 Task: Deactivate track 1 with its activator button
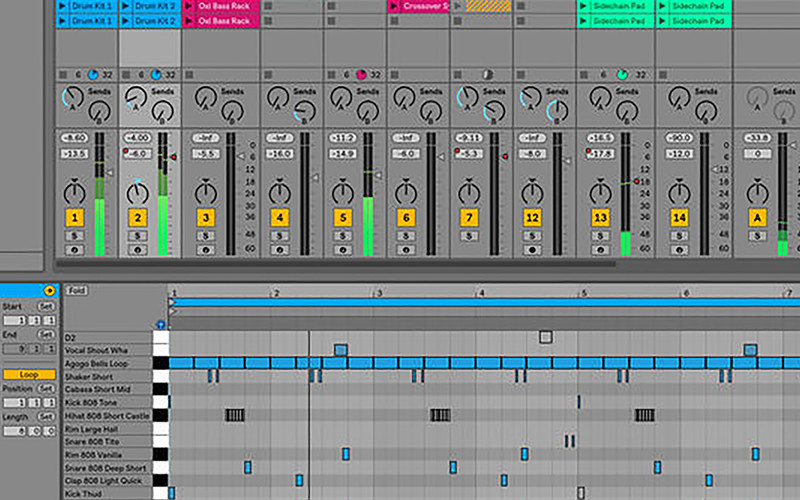pyautogui.click(x=74, y=218)
